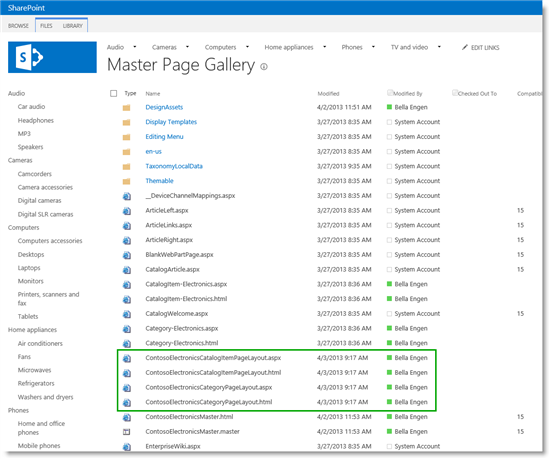Open the DesignAssets folder link

(x=164, y=107)
